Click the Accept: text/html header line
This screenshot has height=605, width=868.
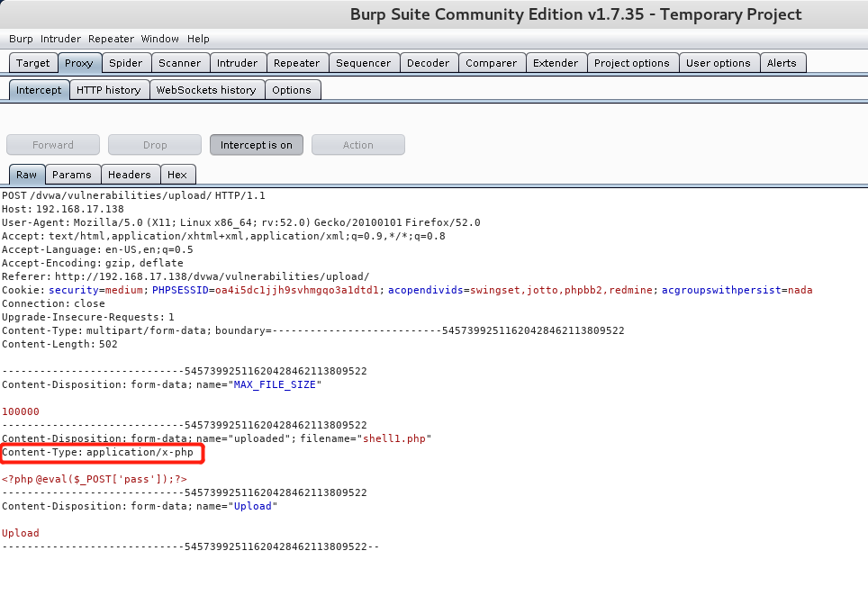pyautogui.click(x=223, y=237)
